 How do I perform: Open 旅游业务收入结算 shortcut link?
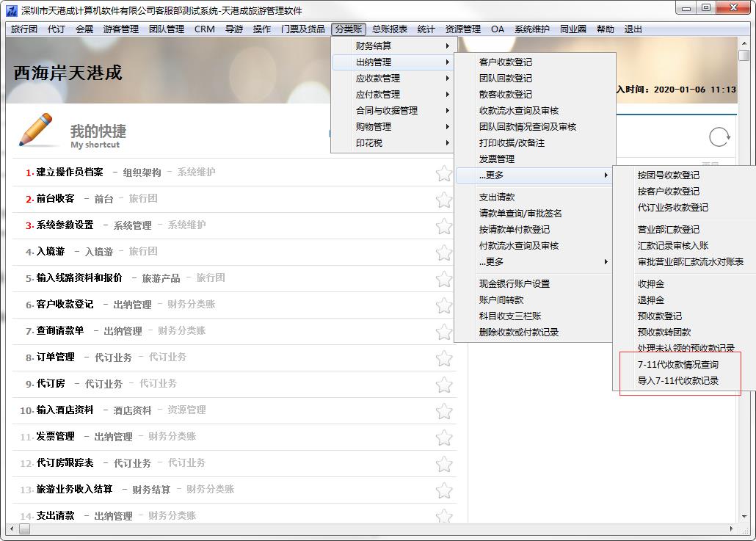coord(74,489)
